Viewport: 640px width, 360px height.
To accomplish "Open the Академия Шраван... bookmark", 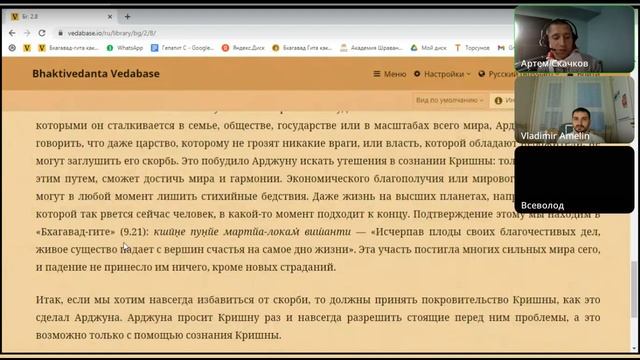I will click(371, 48).
